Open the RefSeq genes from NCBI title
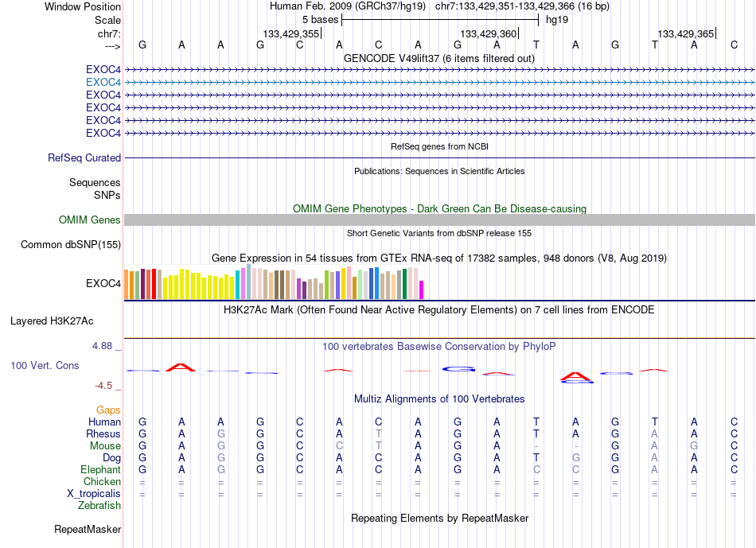Screen dimensions: 756x548 click(x=439, y=146)
